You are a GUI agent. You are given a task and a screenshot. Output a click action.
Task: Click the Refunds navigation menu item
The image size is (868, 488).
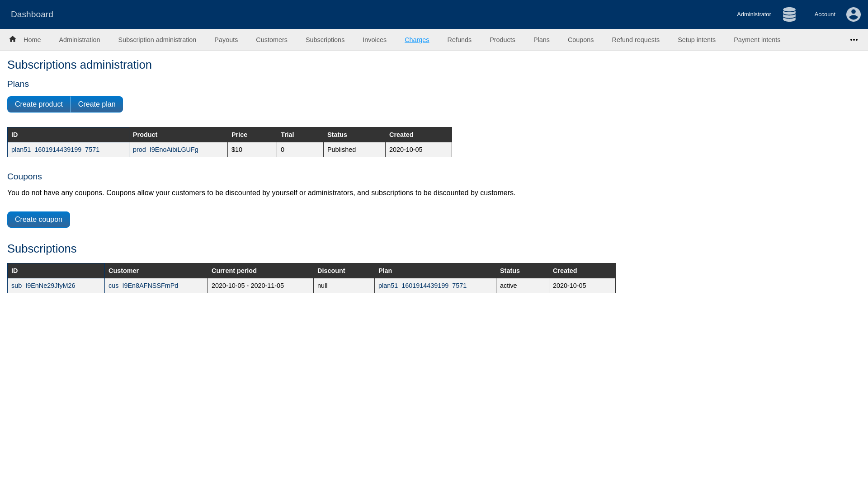pos(459,39)
